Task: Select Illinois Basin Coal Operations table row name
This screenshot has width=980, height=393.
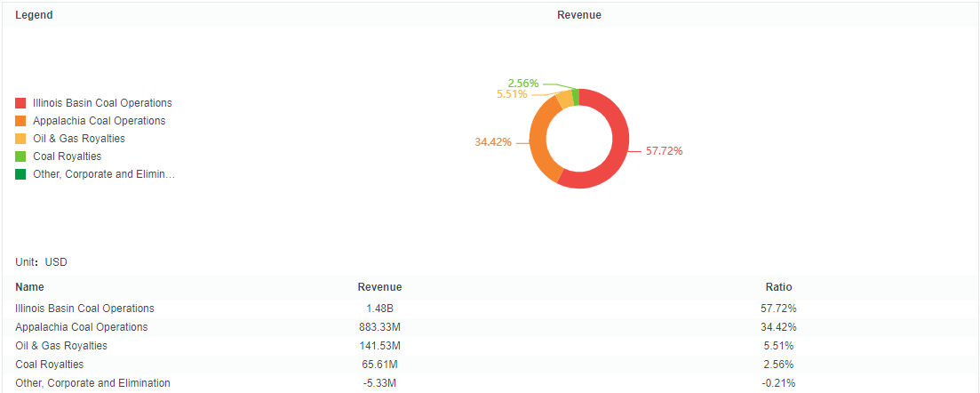Action: coord(84,309)
